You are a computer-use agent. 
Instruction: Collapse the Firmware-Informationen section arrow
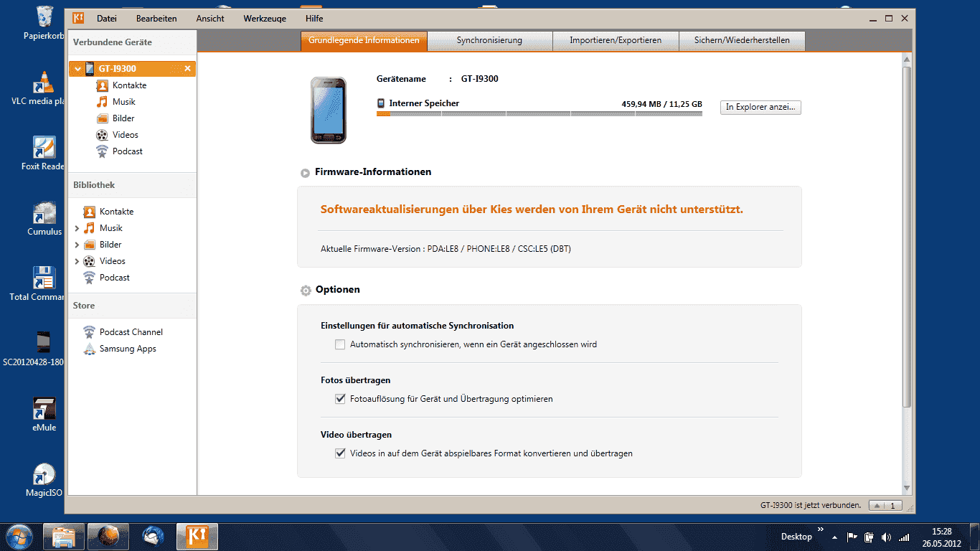coord(305,173)
